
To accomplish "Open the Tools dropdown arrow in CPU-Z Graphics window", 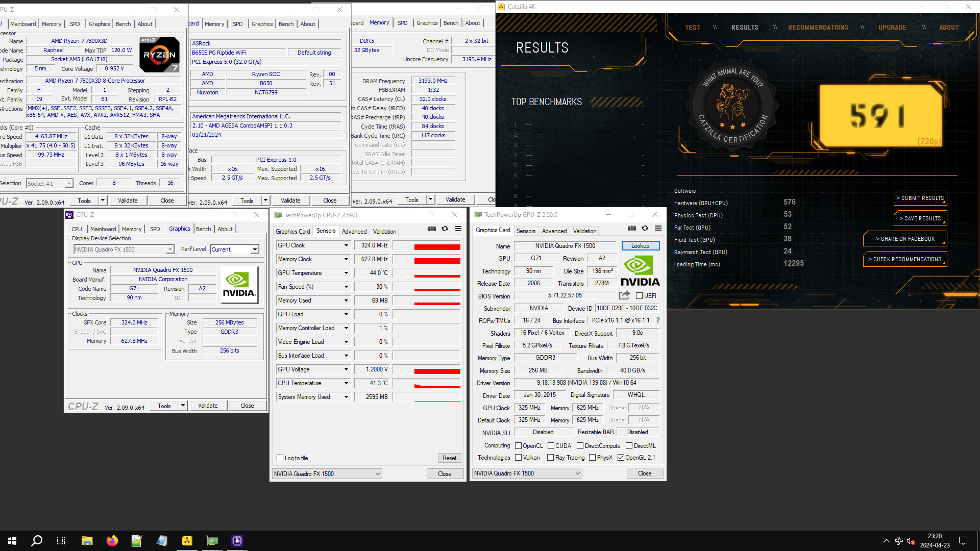I will pos(183,406).
